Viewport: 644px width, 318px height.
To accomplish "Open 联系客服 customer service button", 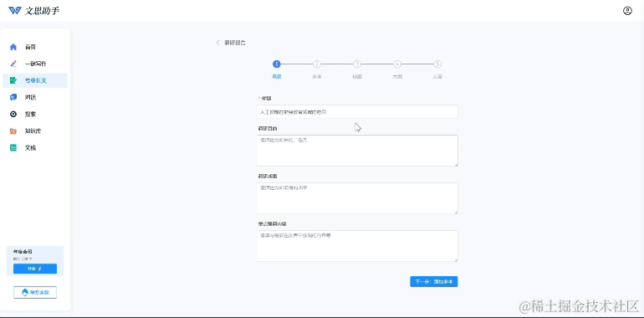I will point(35,293).
